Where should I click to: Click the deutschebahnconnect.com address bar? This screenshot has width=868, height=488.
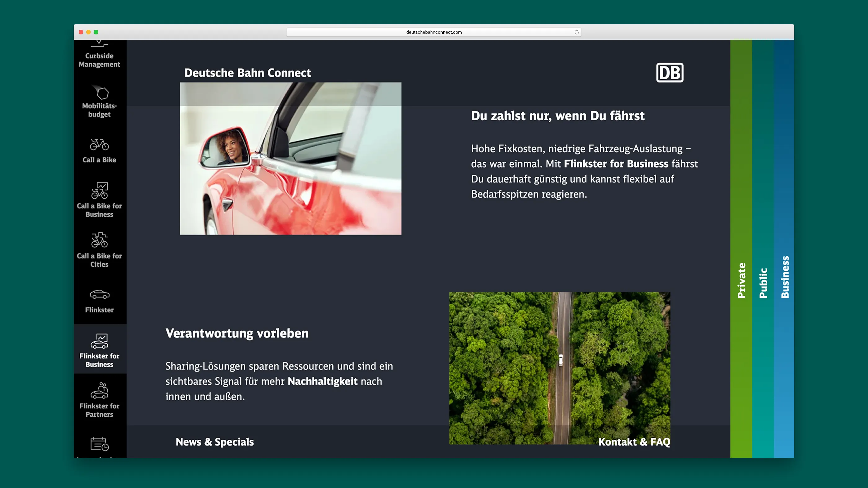click(x=434, y=32)
